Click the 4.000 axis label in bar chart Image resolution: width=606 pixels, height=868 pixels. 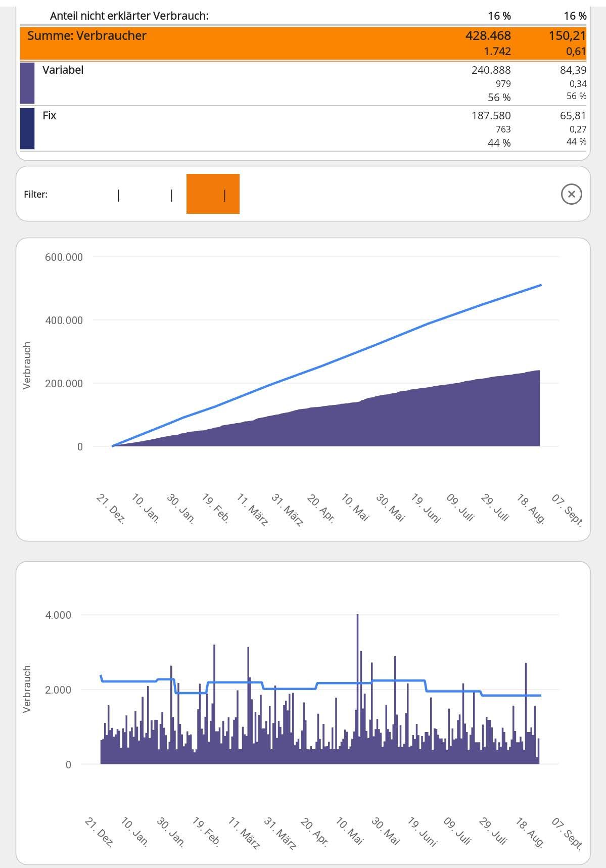point(58,615)
